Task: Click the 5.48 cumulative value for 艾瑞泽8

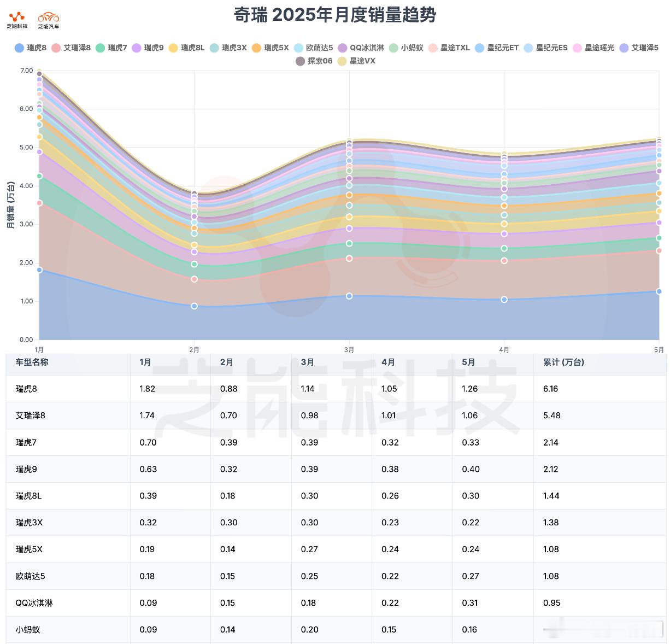Action: (x=552, y=416)
